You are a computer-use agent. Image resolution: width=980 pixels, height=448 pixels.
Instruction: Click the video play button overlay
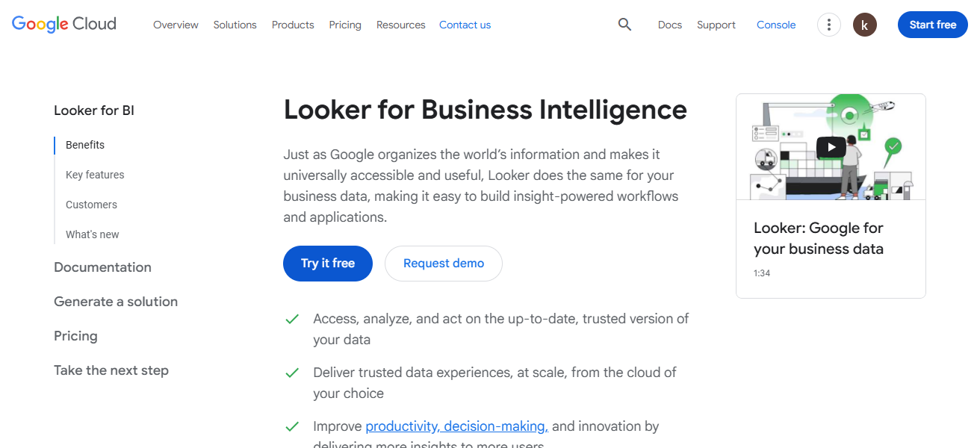(831, 147)
